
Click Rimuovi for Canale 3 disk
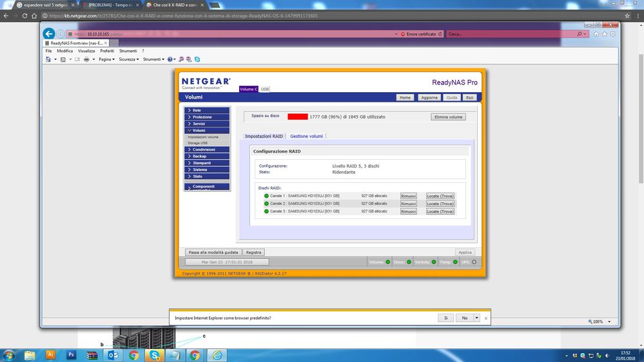[x=408, y=211]
